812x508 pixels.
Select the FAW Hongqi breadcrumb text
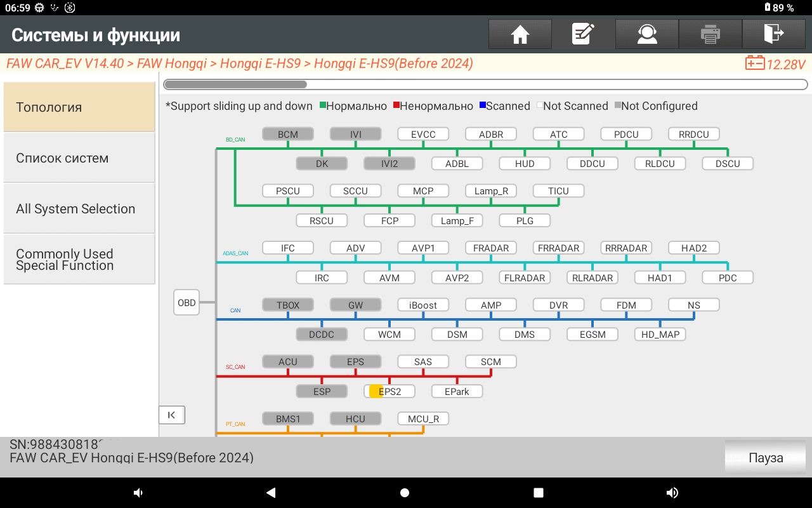pyautogui.click(x=173, y=63)
